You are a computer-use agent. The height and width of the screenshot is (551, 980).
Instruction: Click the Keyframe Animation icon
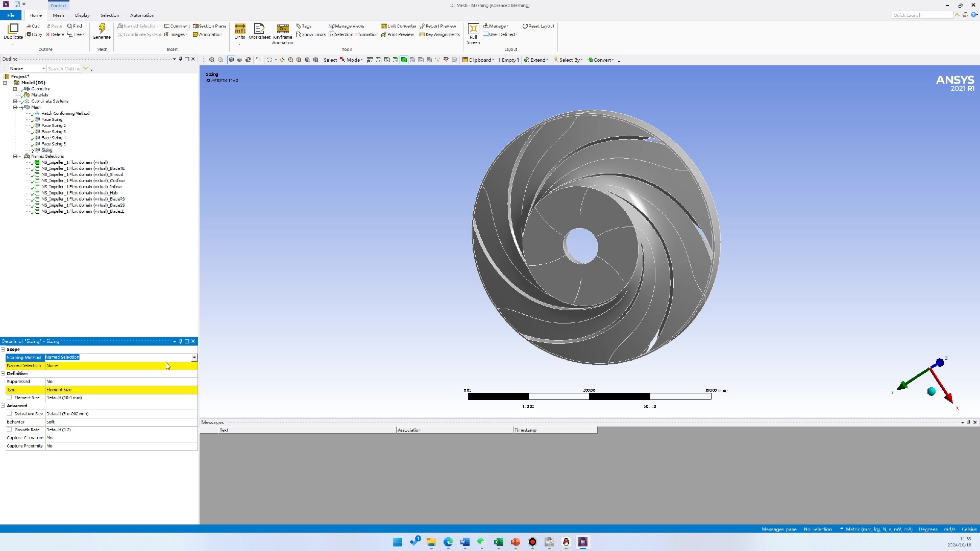(282, 29)
